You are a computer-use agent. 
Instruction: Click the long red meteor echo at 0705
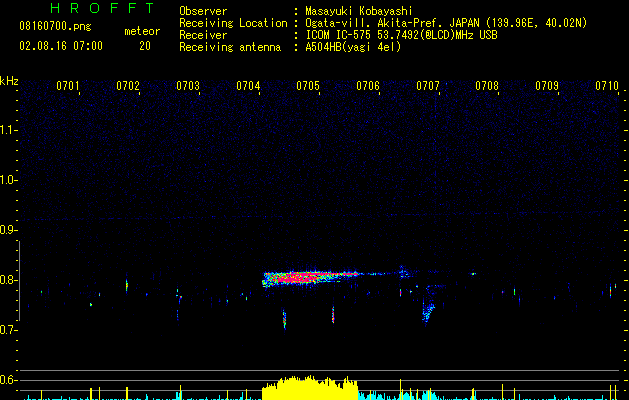coord(311,278)
